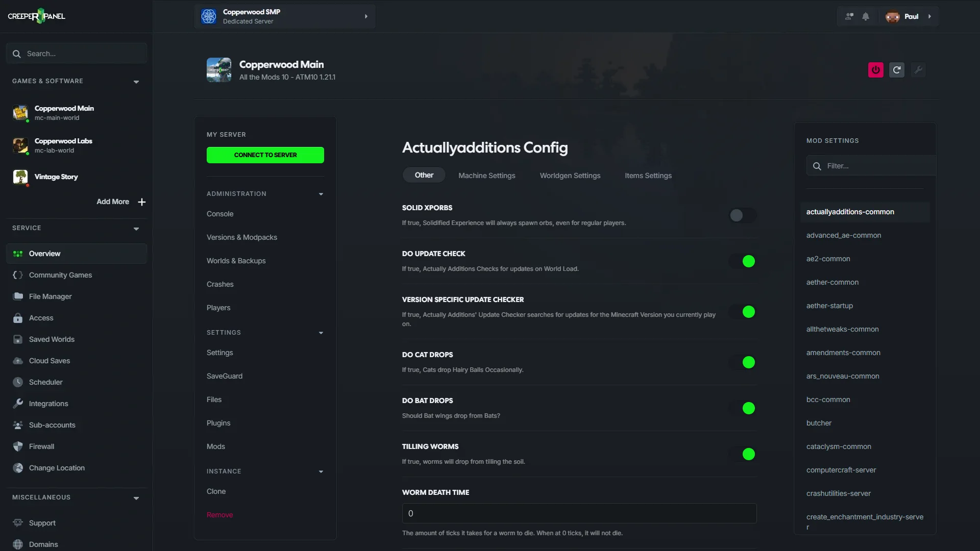The height and width of the screenshot is (551, 980).
Task: Enable the Solid XP Orbs toggle
Action: 743,215
